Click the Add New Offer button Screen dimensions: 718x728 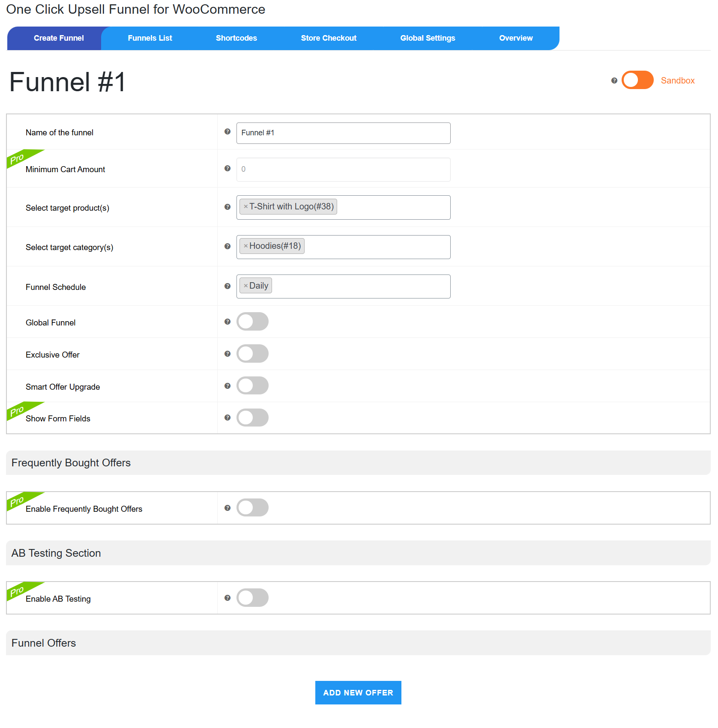358,692
